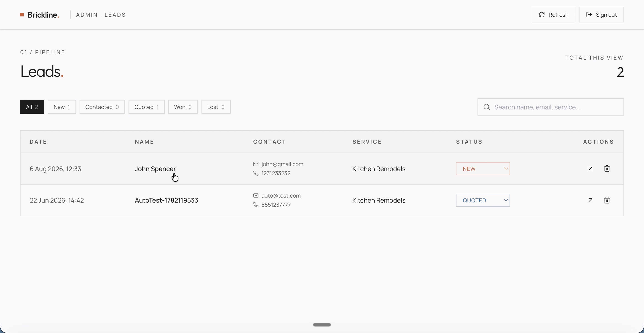
Task: Click the CONTACT column header
Action: pyautogui.click(x=269, y=142)
